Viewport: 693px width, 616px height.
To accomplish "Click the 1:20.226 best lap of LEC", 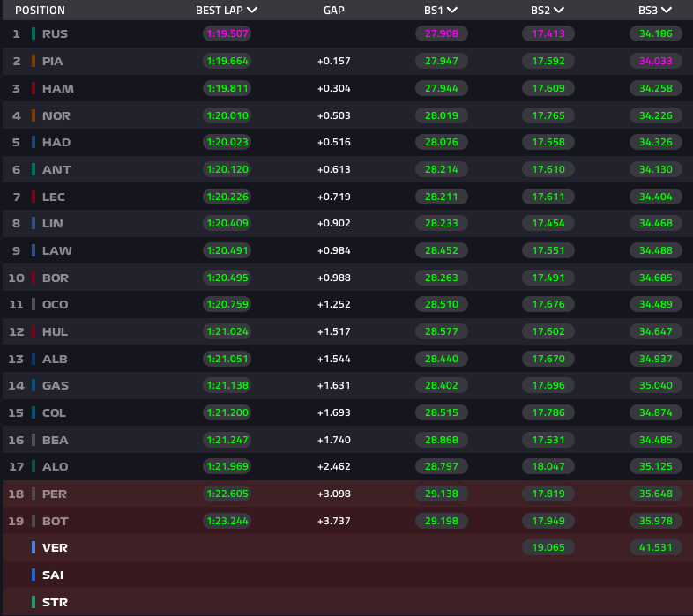I will (227, 197).
